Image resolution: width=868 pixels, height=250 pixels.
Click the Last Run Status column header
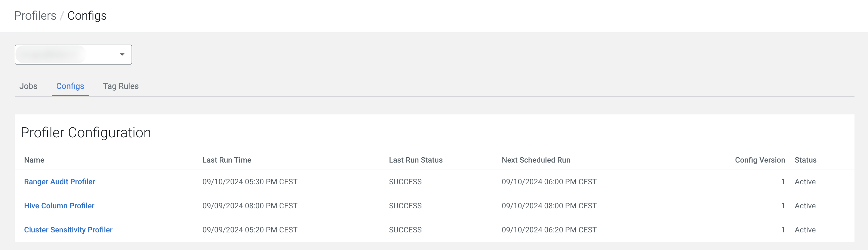[416, 160]
